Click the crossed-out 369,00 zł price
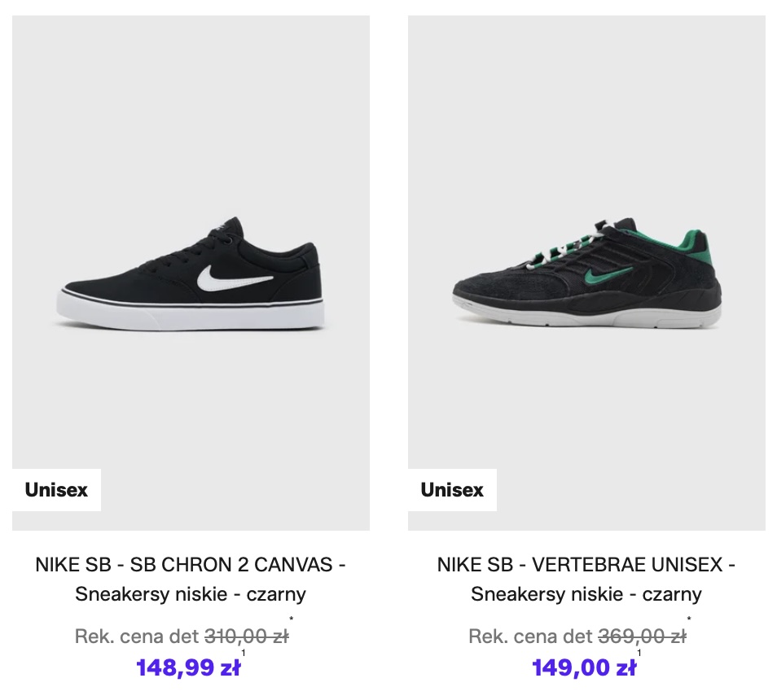The image size is (777, 700). [642, 636]
